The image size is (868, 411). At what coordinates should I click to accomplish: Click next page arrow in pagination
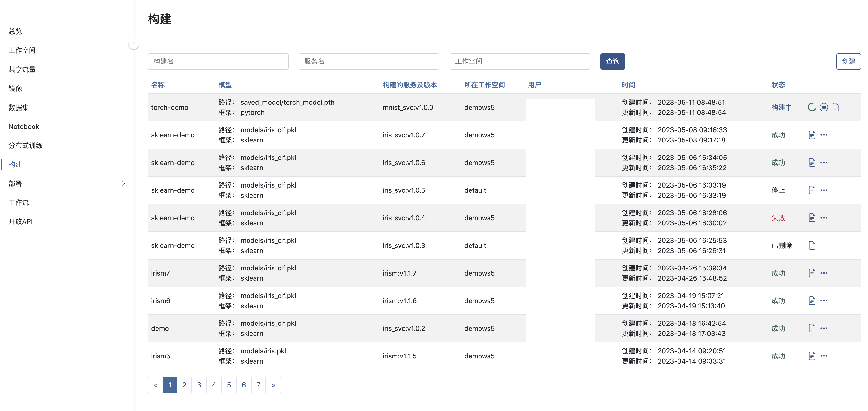(273, 385)
